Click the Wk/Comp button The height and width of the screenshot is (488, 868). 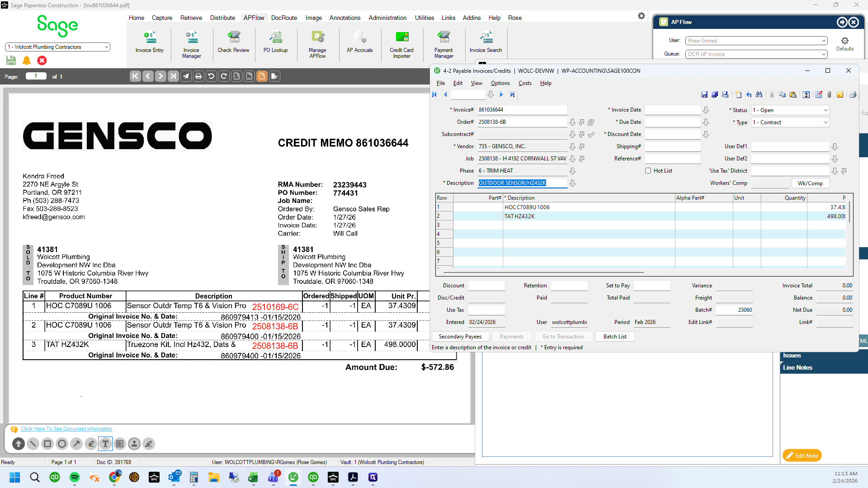tap(810, 183)
